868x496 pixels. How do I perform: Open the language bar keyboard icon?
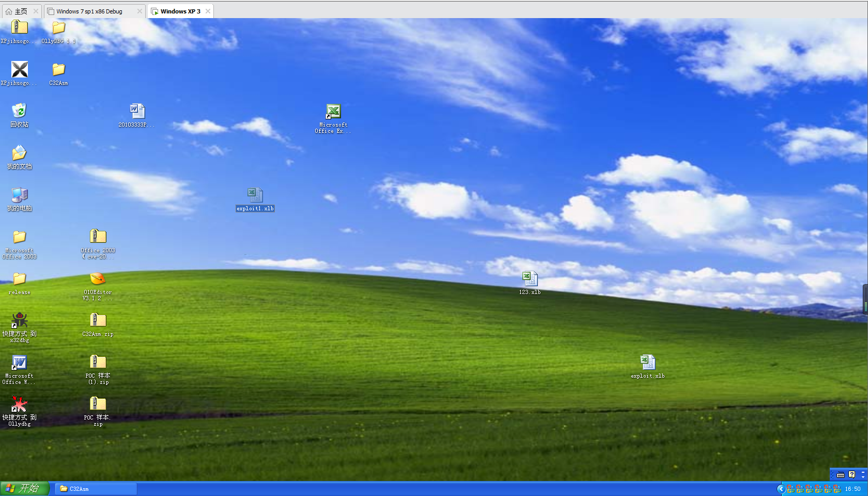(x=841, y=474)
